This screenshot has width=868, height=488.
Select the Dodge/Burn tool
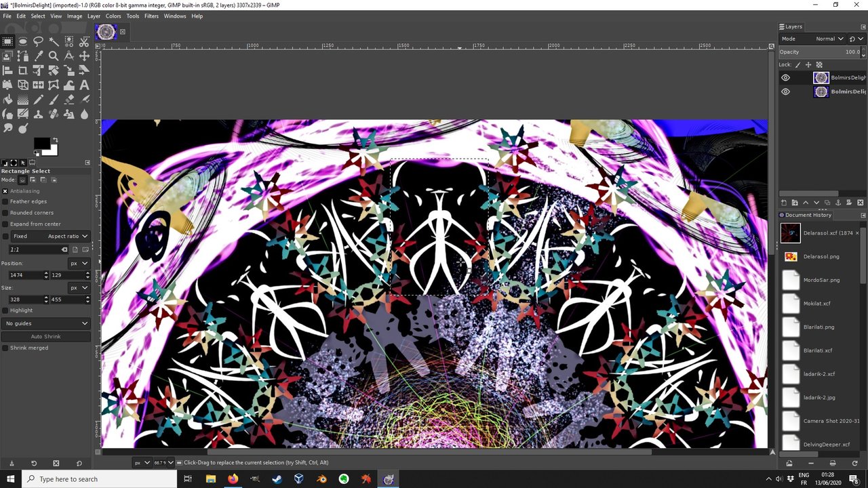point(23,129)
